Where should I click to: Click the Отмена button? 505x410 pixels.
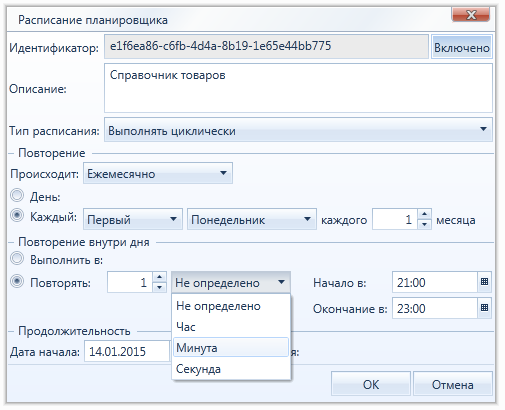click(453, 384)
